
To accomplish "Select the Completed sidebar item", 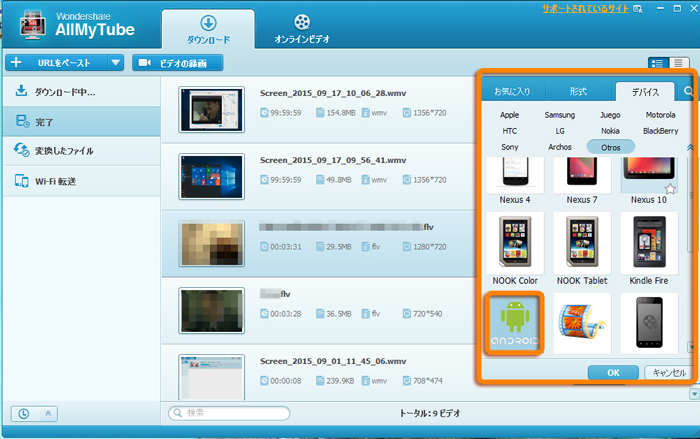I will click(x=82, y=121).
